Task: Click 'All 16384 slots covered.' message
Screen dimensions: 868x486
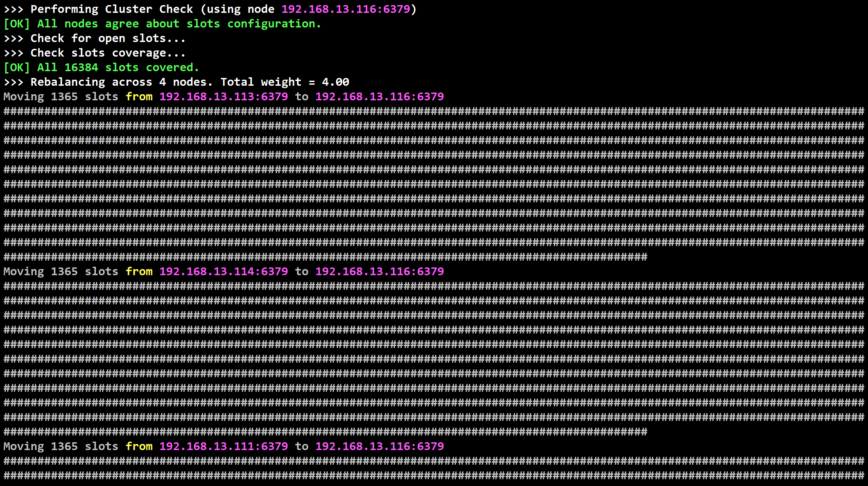Action: pos(118,67)
